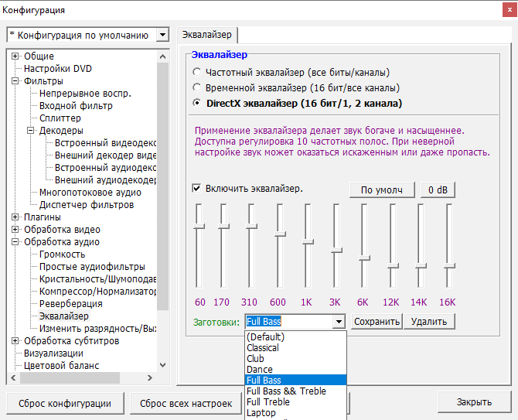Select Настройки DVD in tree
Image resolution: width=518 pixels, height=420 pixels.
[x=58, y=68]
